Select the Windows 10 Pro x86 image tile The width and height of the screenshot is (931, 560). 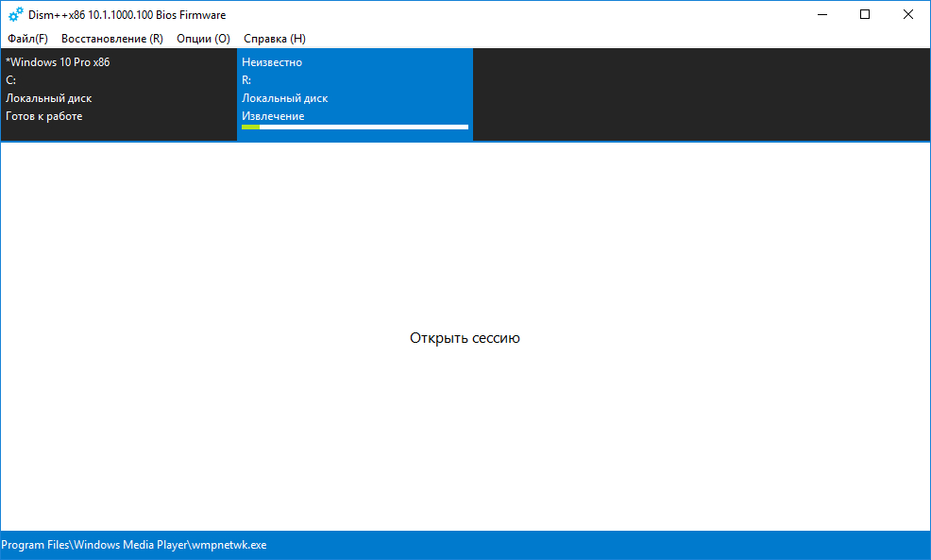point(119,94)
